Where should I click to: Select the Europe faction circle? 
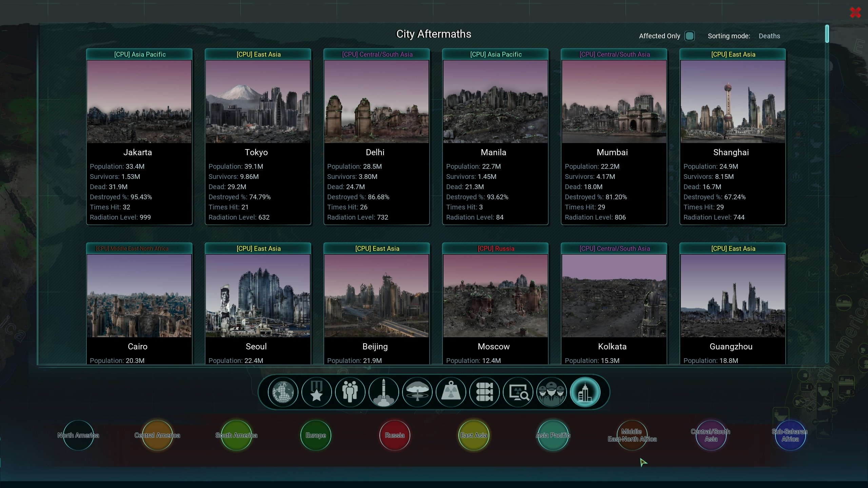(316, 435)
